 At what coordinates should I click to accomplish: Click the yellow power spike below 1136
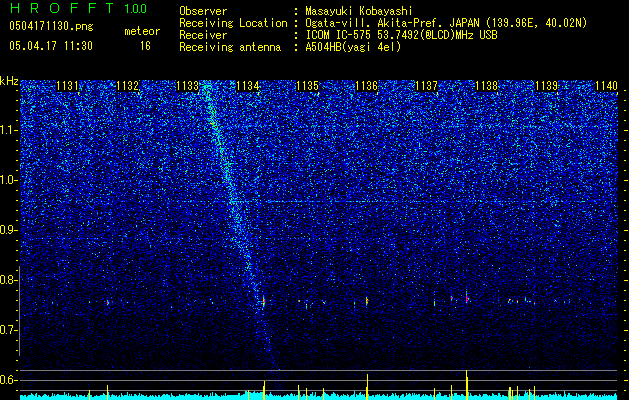tap(367, 386)
